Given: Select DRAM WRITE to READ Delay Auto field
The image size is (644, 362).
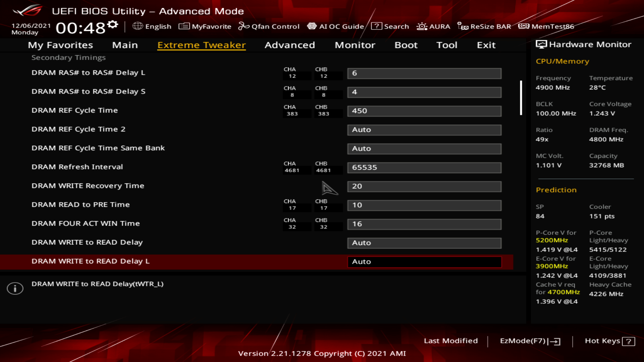Looking at the screenshot, I should click(424, 243).
